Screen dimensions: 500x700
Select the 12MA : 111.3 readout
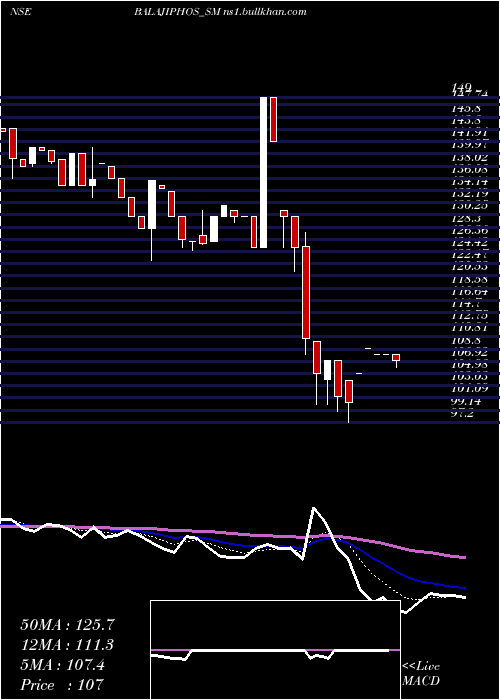coord(67,645)
